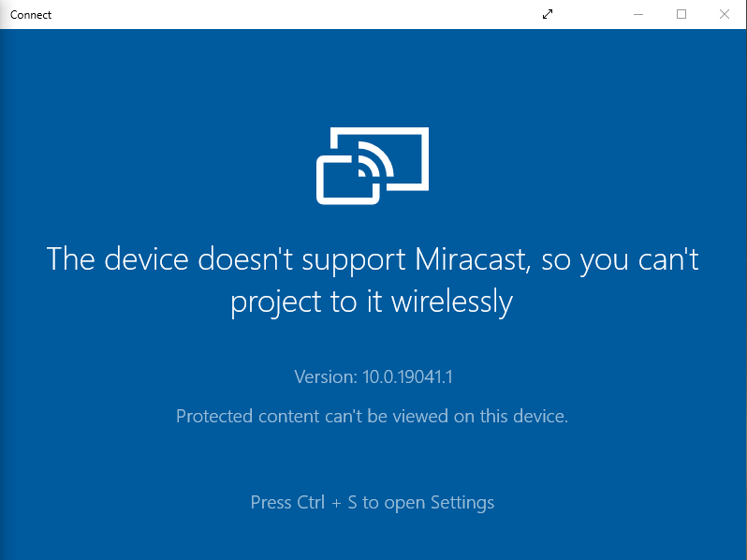Click the word Miracast in the heading
Viewport: 747px width, 560px height.
[x=473, y=259]
